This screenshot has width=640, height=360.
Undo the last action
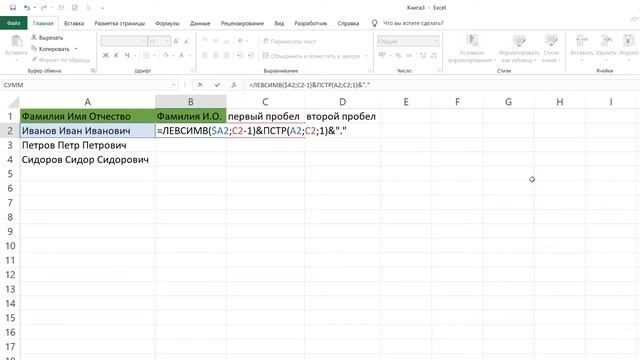[x=27, y=8]
